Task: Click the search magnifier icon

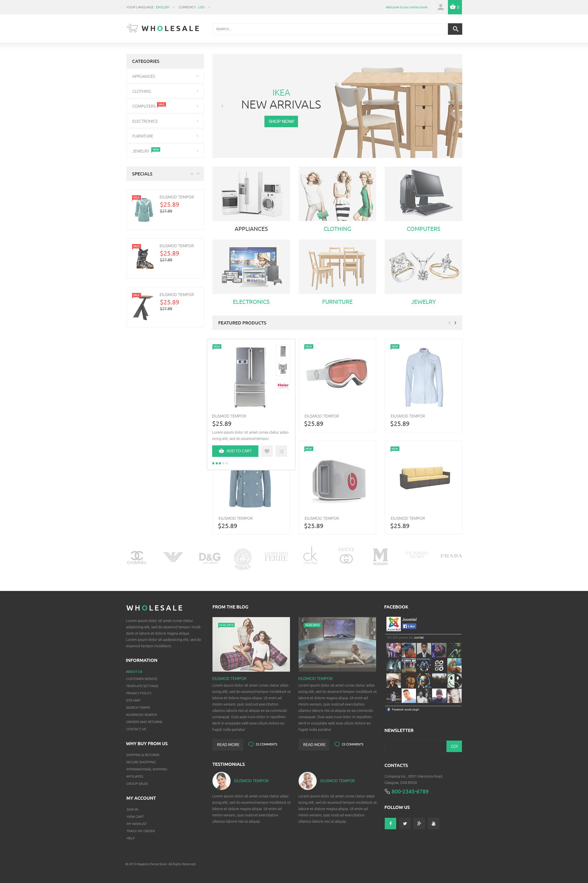Action: pos(455,29)
